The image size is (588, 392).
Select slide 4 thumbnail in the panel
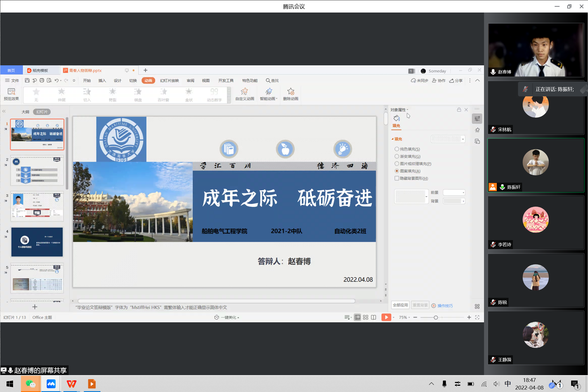[37, 242]
